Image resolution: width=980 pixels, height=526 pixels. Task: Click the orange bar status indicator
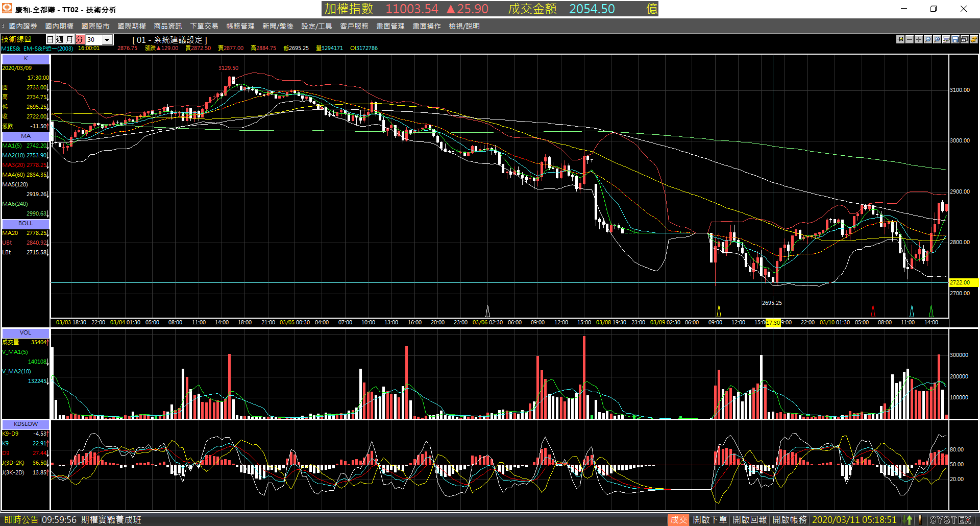click(x=920, y=520)
